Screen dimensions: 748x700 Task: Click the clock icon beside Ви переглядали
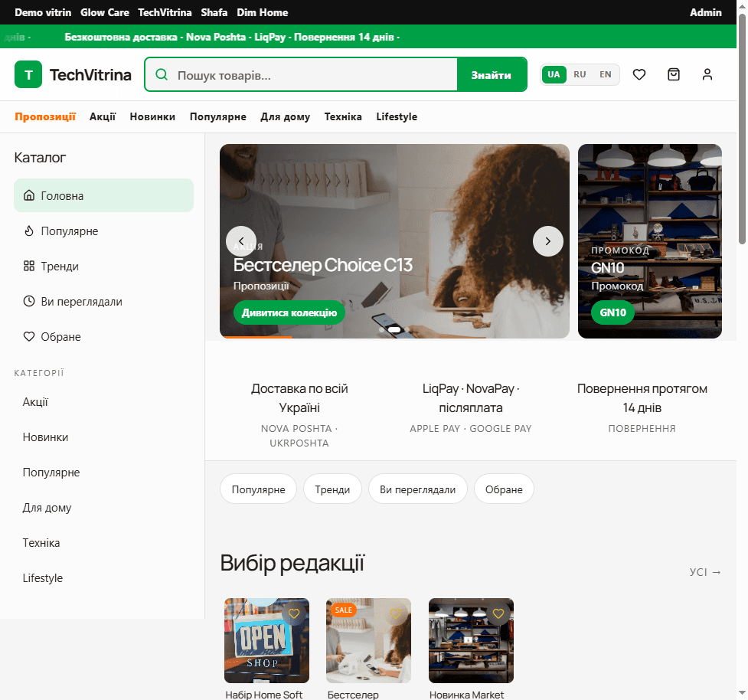[29, 301]
